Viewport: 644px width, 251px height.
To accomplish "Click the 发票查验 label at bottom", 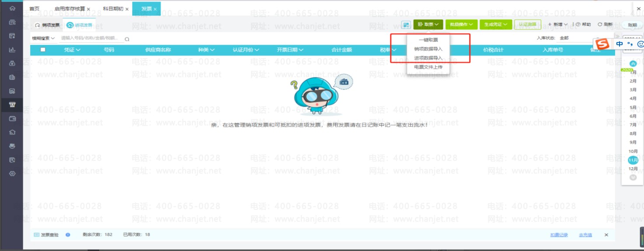I will pos(49,235).
